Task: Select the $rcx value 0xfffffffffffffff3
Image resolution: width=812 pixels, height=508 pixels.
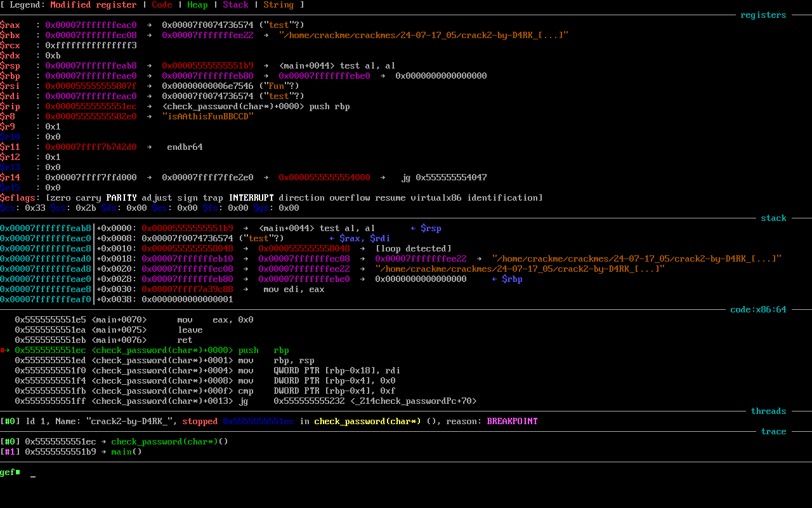Action: point(91,46)
